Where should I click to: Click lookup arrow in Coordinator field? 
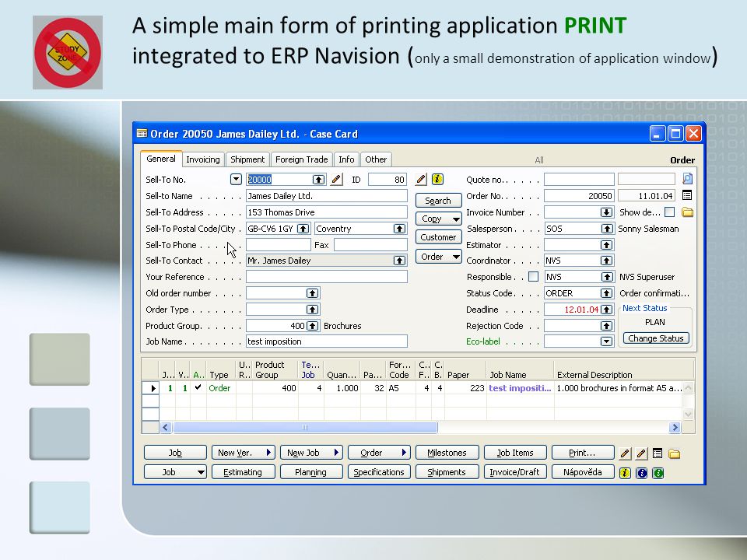(x=606, y=261)
